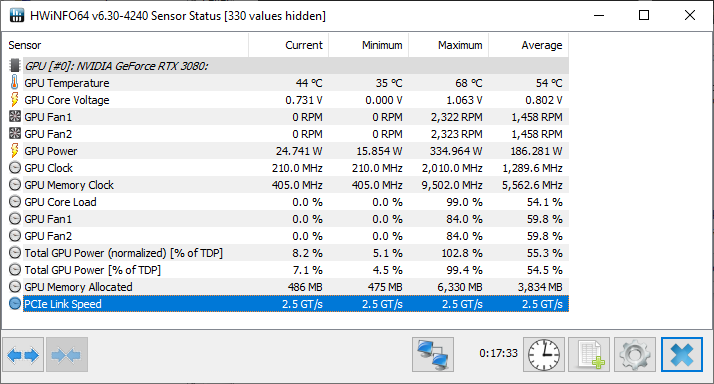This screenshot has height=384, width=714.
Task: Close sensors with the blue X button
Action: (682, 354)
